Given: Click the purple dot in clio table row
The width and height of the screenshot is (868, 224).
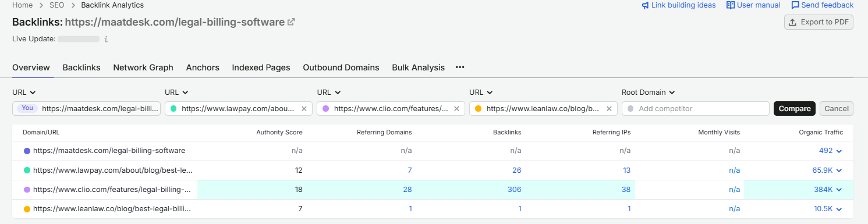Looking at the screenshot, I should (27, 190).
